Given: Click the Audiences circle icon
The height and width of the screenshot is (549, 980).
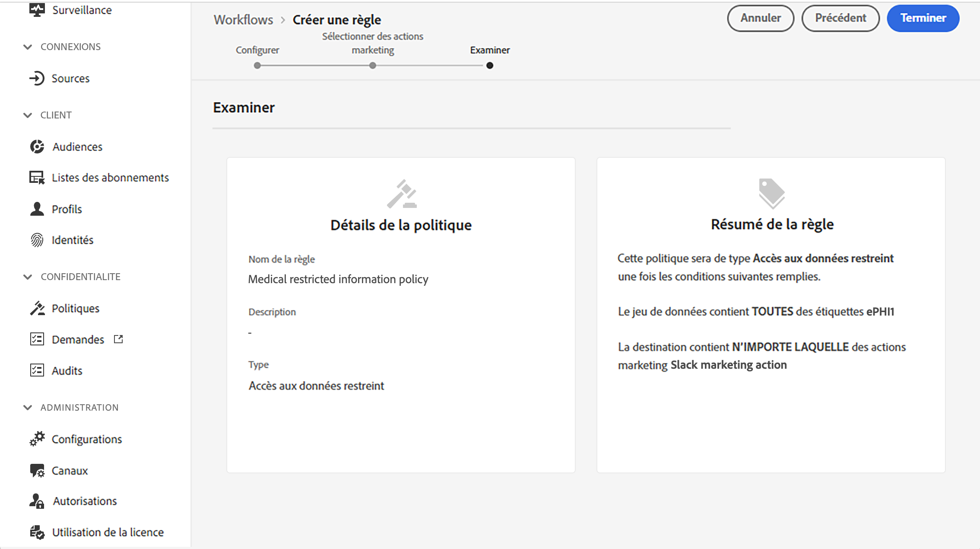Looking at the screenshot, I should [x=37, y=147].
